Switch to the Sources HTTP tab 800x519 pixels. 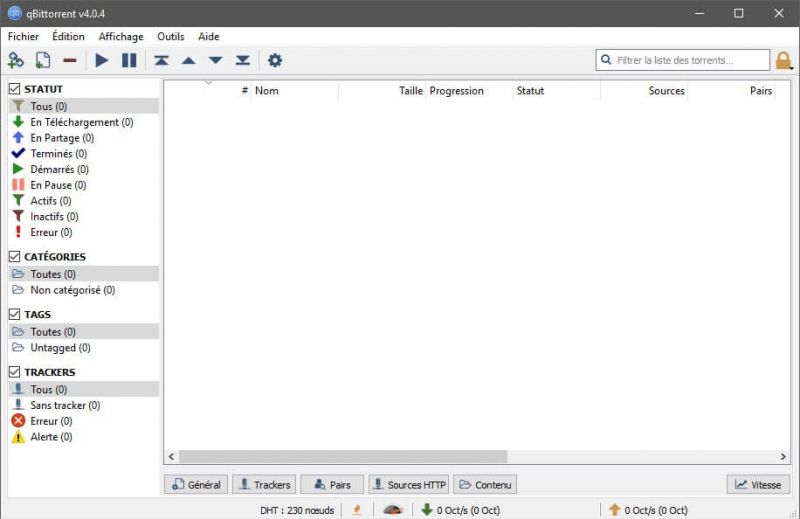tap(409, 484)
